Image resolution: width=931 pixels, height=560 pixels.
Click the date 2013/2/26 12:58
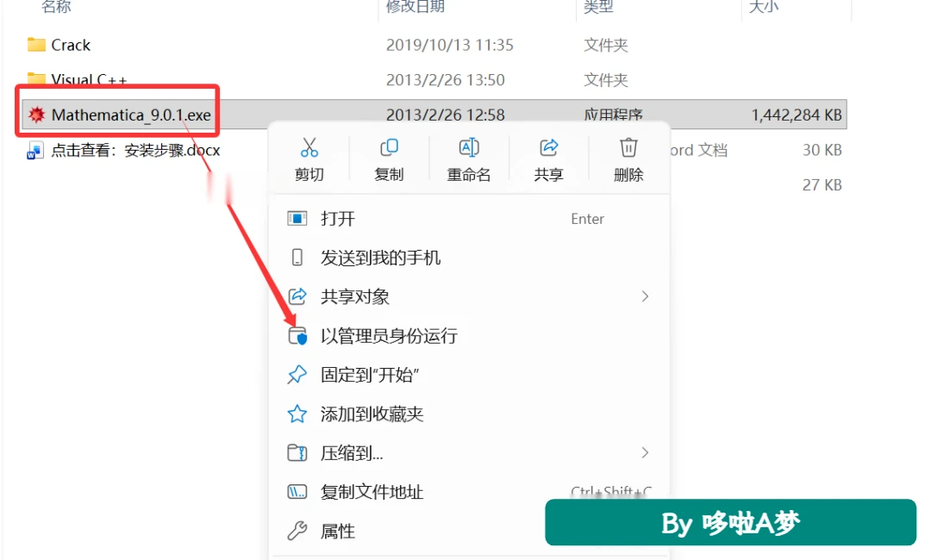[x=446, y=115]
